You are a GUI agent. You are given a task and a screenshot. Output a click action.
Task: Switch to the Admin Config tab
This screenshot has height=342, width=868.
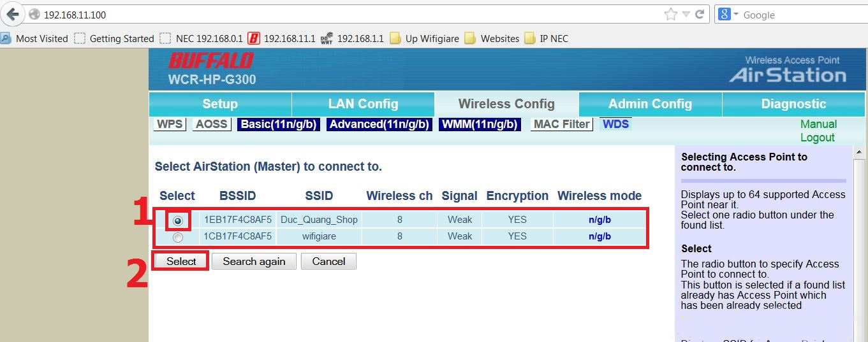coord(650,104)
